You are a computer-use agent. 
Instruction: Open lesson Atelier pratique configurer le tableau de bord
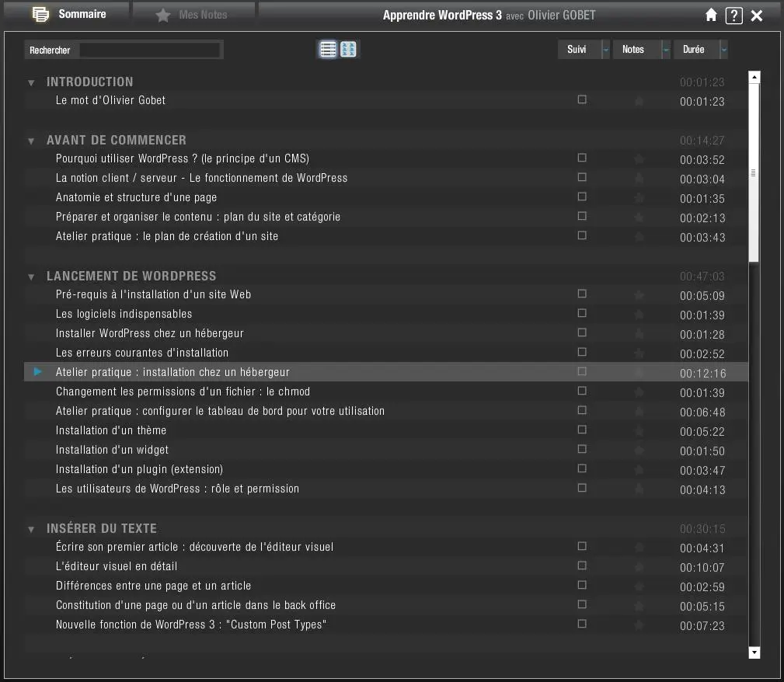(220, 411)
